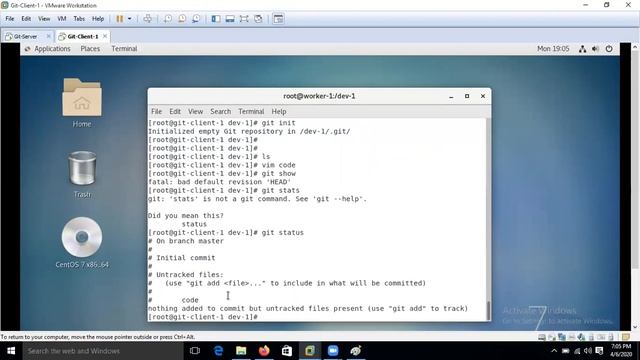
Task: Open the Windows Action Center icon
Action: click(599, 351)
